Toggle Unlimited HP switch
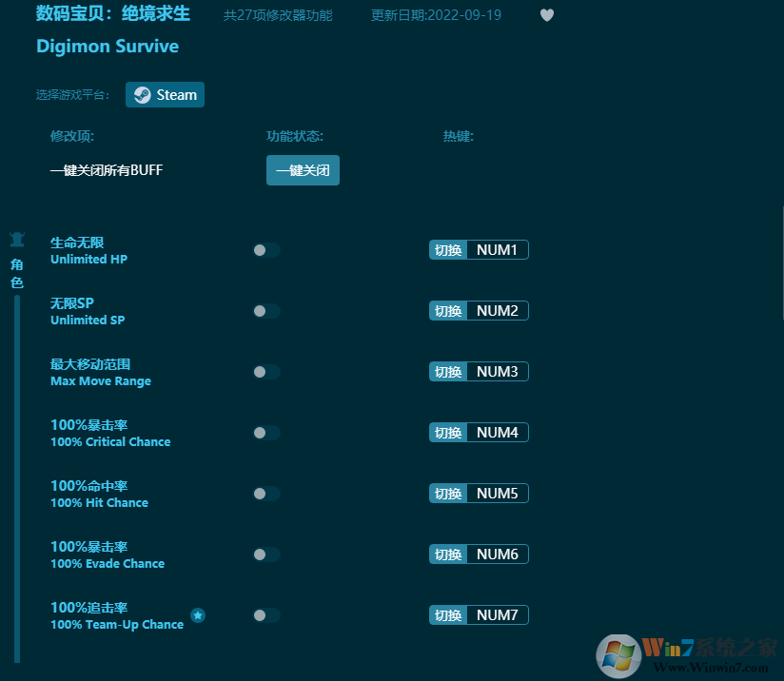 coord(266,250)
